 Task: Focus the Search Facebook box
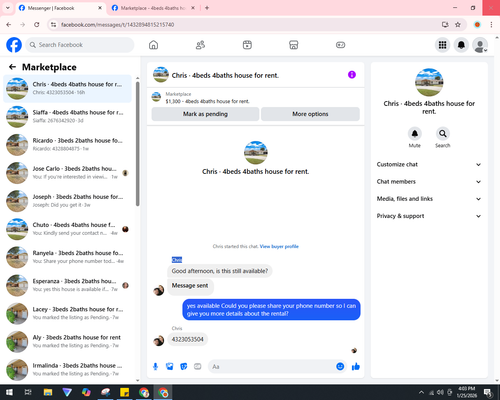80,45
